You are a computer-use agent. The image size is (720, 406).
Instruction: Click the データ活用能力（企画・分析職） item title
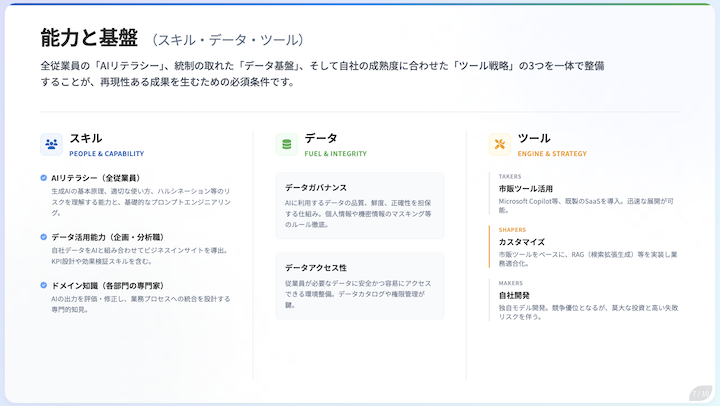point(107,237)
